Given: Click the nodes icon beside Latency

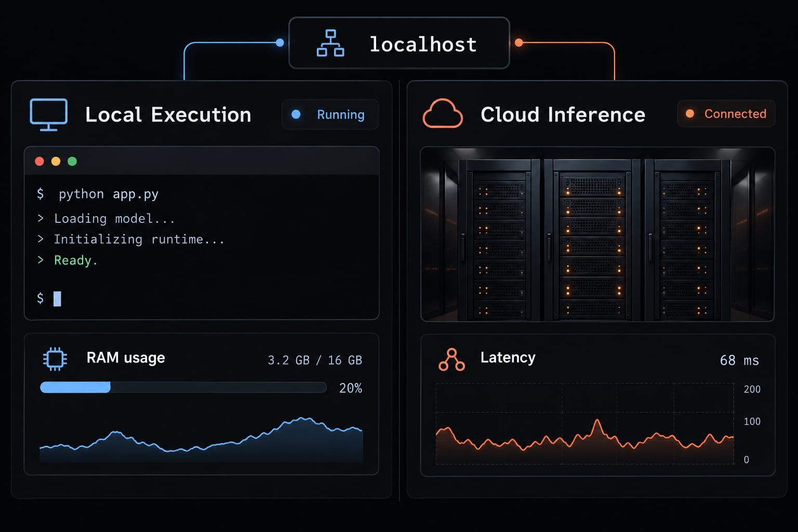Looking at the screenshot, I should [451, 360].
